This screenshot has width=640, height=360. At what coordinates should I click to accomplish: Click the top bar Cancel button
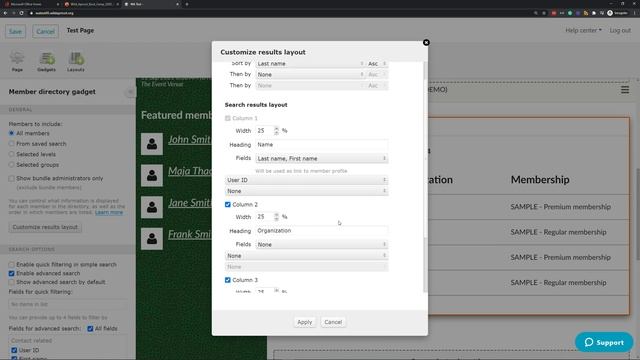click(x=45, y=31)
